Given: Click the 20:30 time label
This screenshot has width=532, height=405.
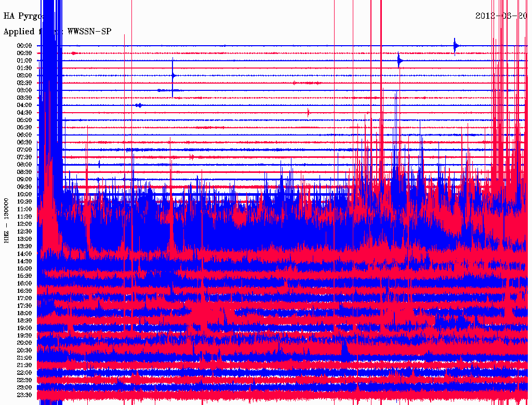Looking at the screenshot, I should 24,350.
